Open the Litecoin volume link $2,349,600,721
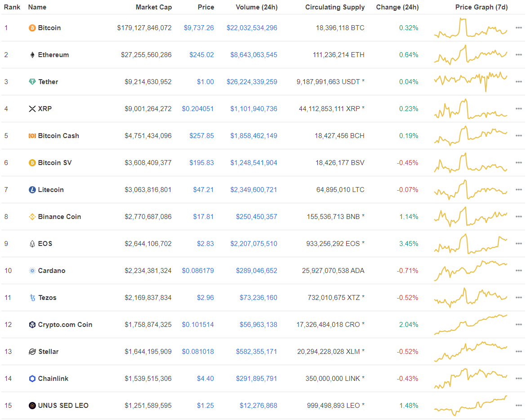 [254, 190]
